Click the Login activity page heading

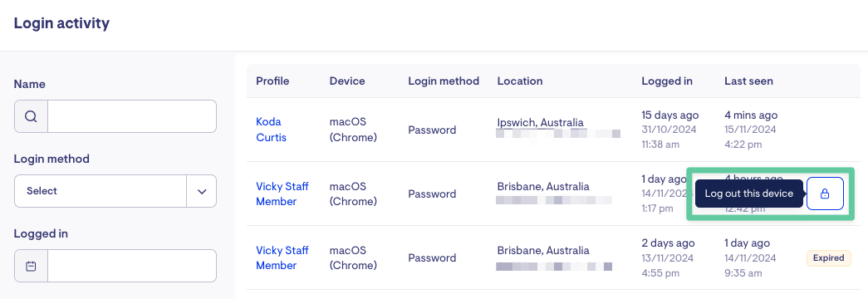point(61,23)
